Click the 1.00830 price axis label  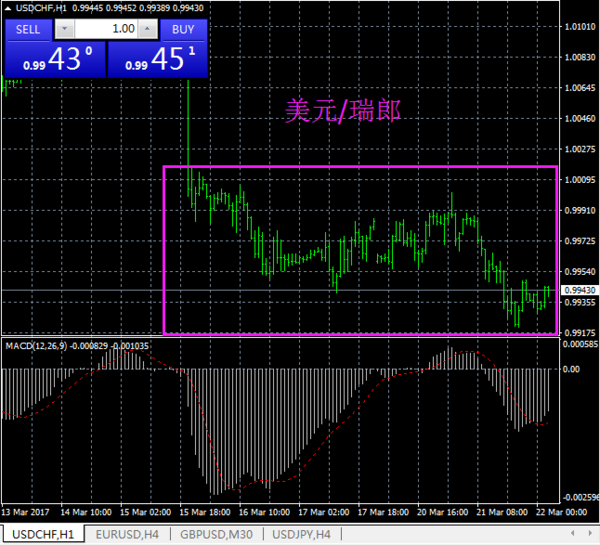click(x=580, y=57)
